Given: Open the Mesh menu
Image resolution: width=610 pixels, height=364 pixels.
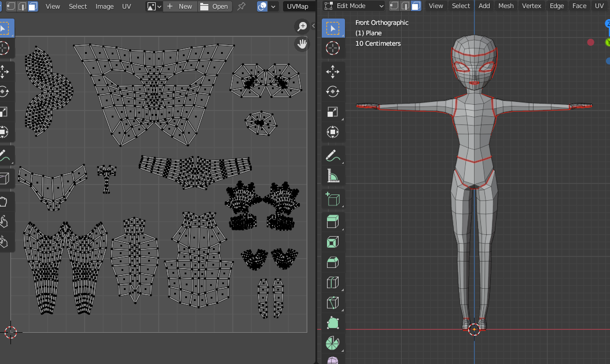Looking at the screenshot, I should [506, 6].
